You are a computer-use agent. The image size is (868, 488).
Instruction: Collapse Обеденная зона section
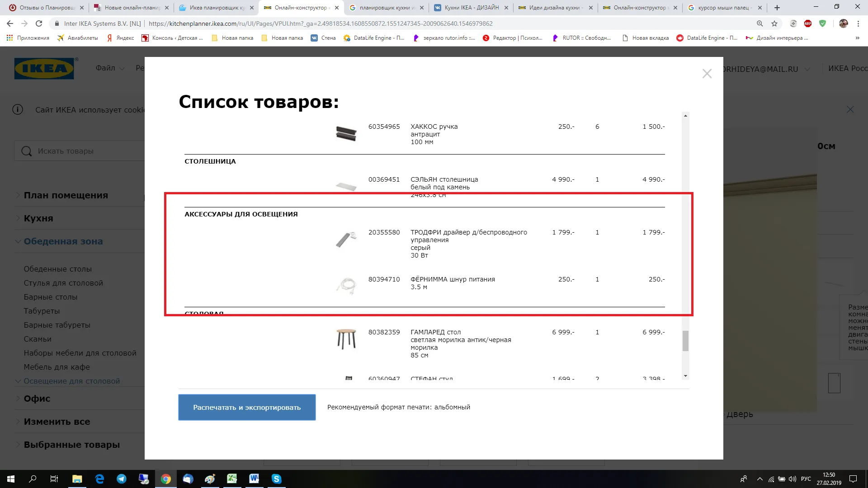click(x=63, y=241)
